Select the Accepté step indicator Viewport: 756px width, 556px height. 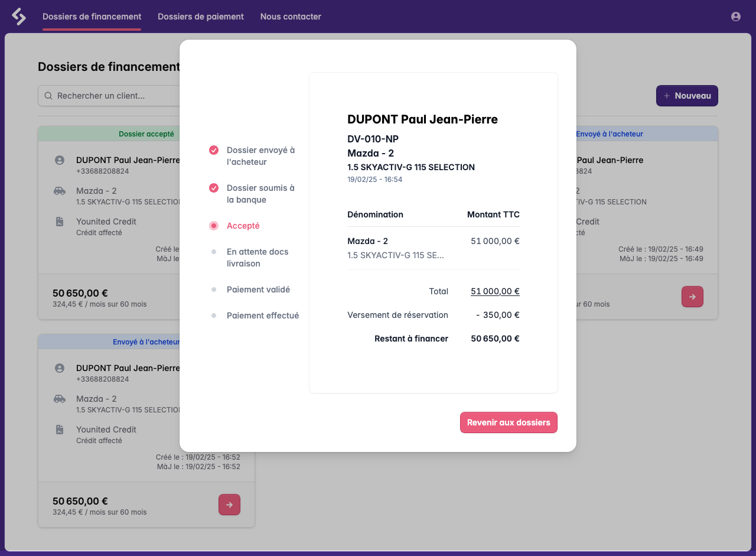pos(214,226)
